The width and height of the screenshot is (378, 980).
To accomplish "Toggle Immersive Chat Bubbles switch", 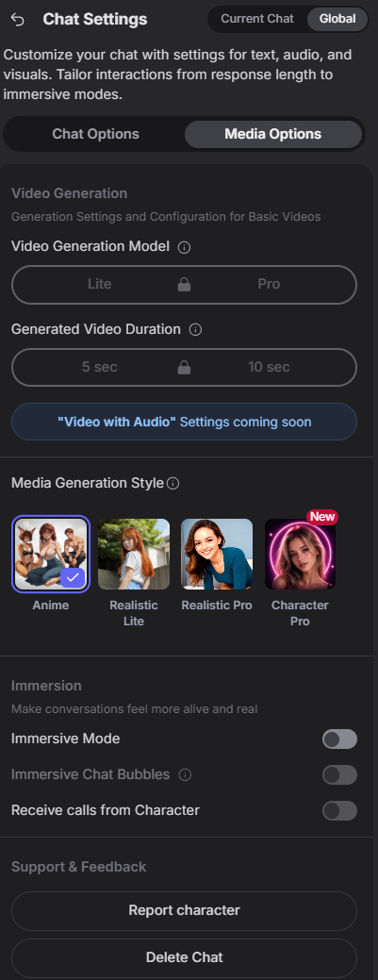I will 340,775.
